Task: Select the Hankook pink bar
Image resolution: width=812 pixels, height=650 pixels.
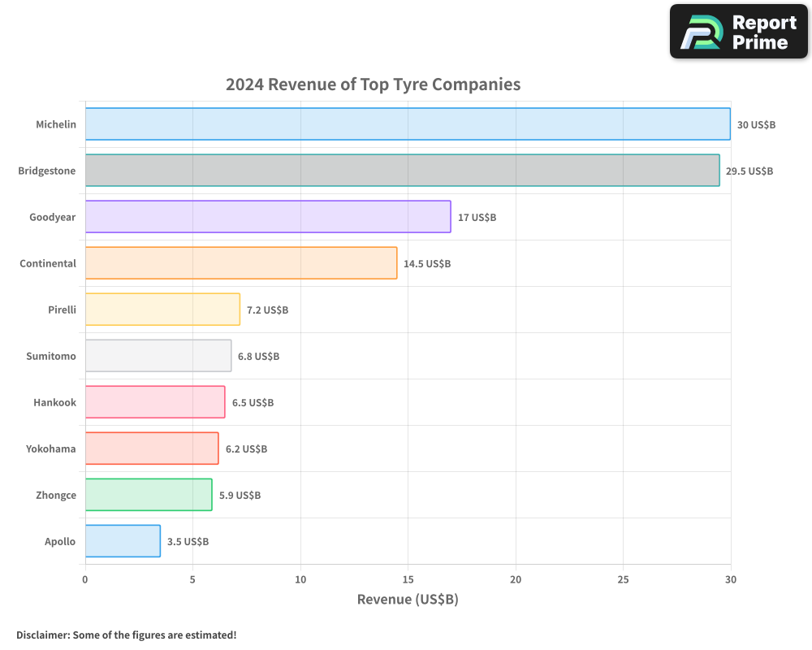Action: tap(154, 402)
